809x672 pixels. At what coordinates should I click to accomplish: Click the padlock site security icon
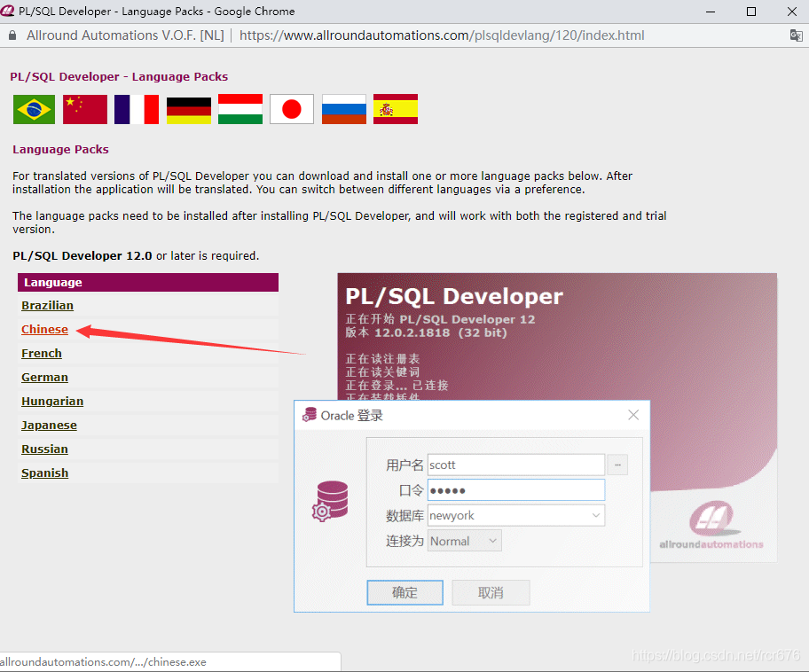pos(13,35)
